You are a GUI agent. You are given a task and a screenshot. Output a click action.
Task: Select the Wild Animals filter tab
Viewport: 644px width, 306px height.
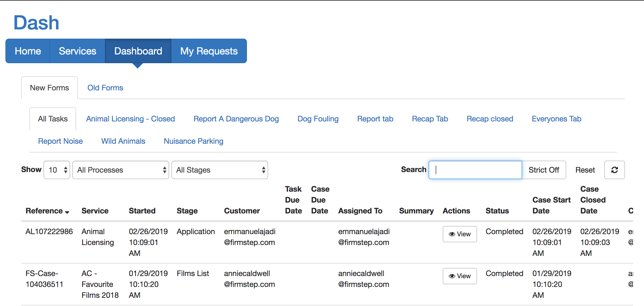coord(123,141)
